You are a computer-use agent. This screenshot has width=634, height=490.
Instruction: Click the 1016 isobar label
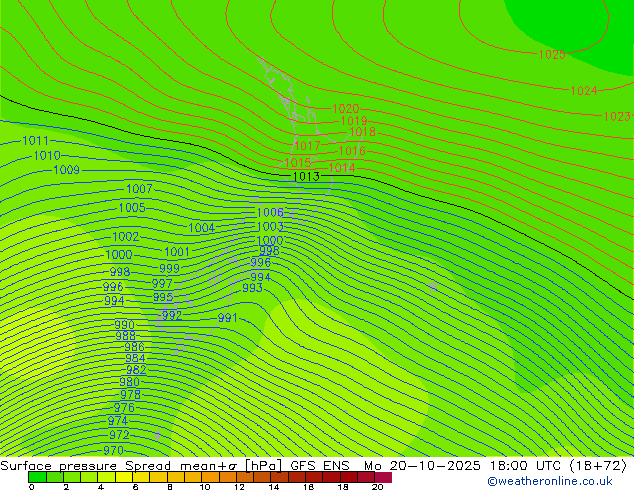352,151
